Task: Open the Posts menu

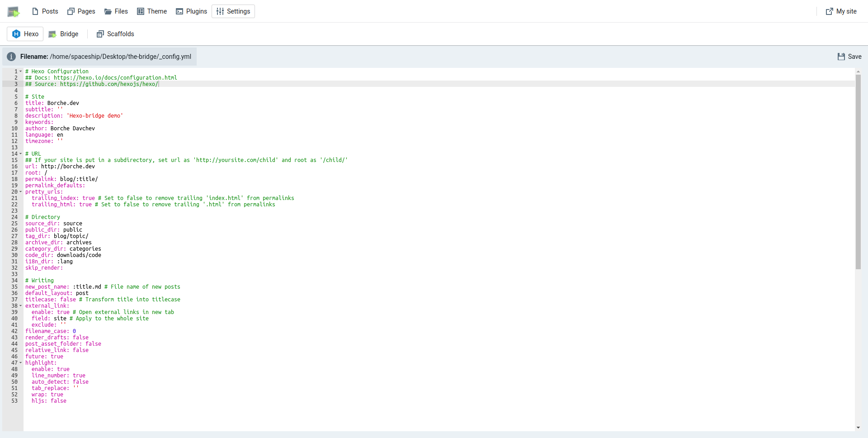Action: point(45,11)
